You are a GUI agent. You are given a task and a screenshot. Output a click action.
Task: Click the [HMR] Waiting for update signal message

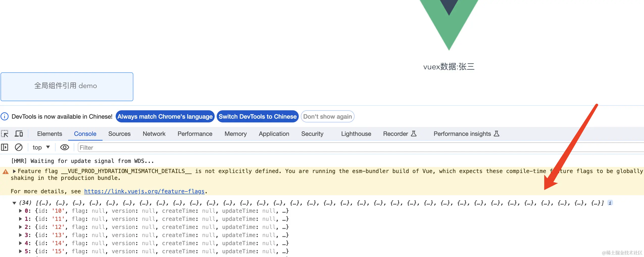[82, 161]
